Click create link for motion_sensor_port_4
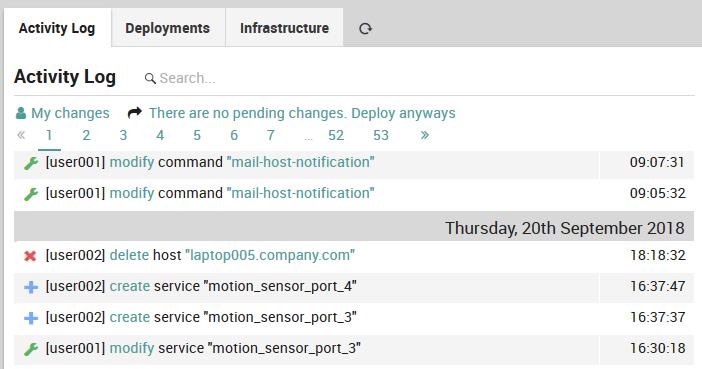 point(130,286)
